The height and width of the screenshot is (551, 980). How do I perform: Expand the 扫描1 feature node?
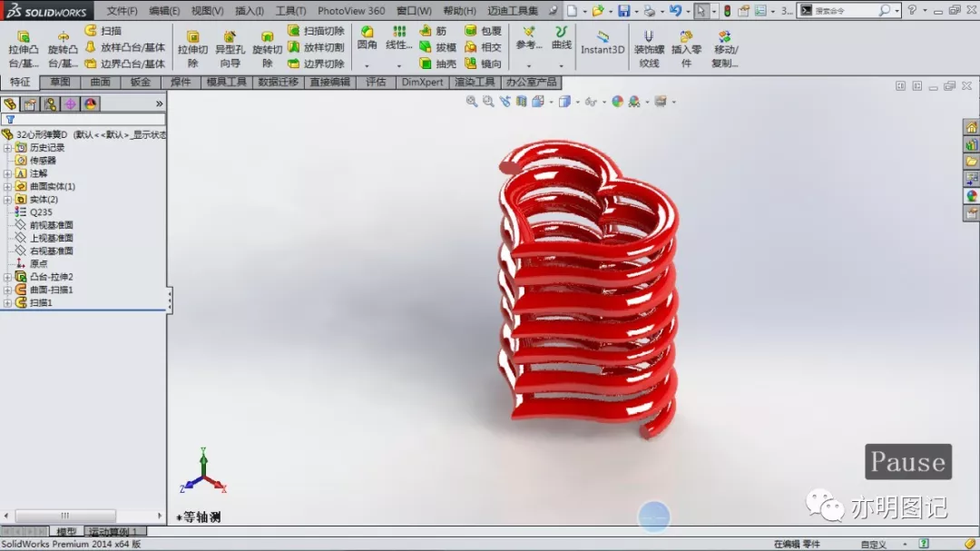7,302
